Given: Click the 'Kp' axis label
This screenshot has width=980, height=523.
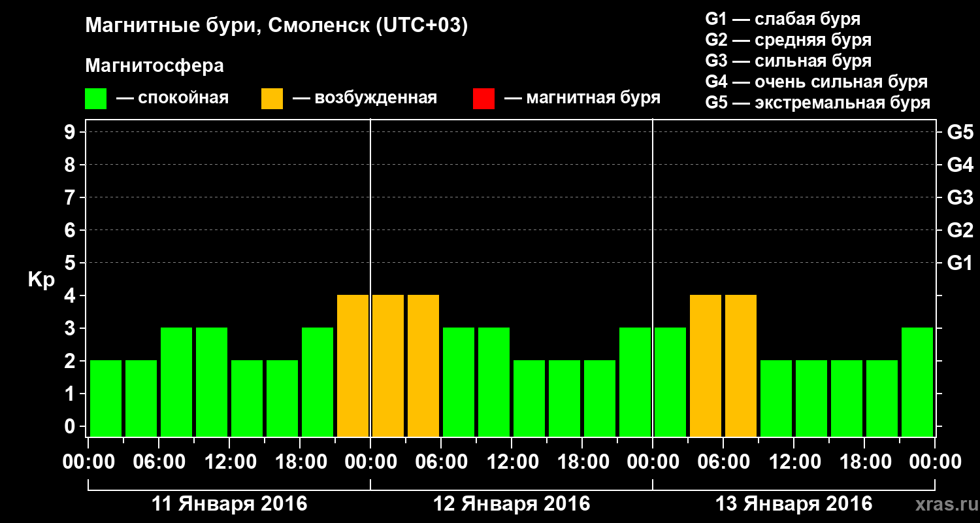Looking at the screenshot, I should [x=41, y=280].
